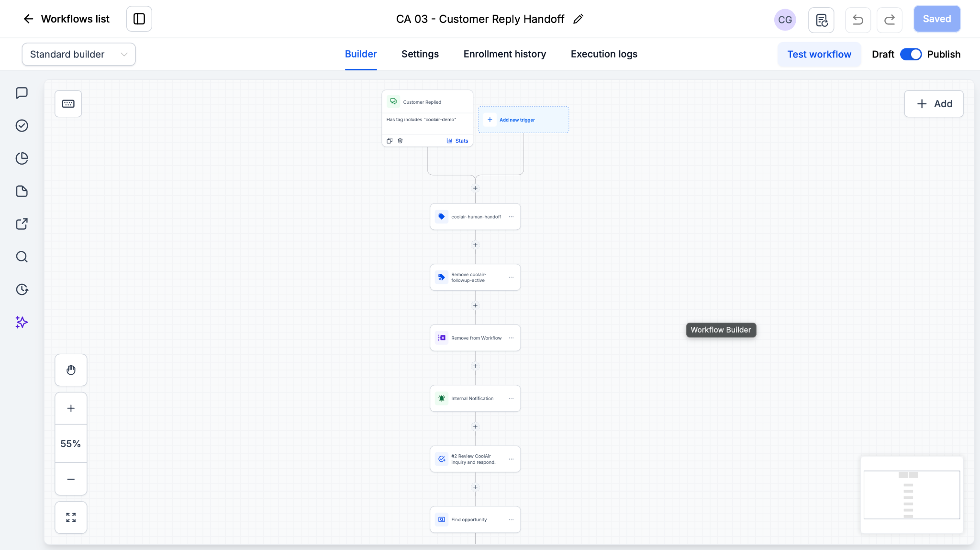Open Remove from Workflow options menu

click(512, 338)
